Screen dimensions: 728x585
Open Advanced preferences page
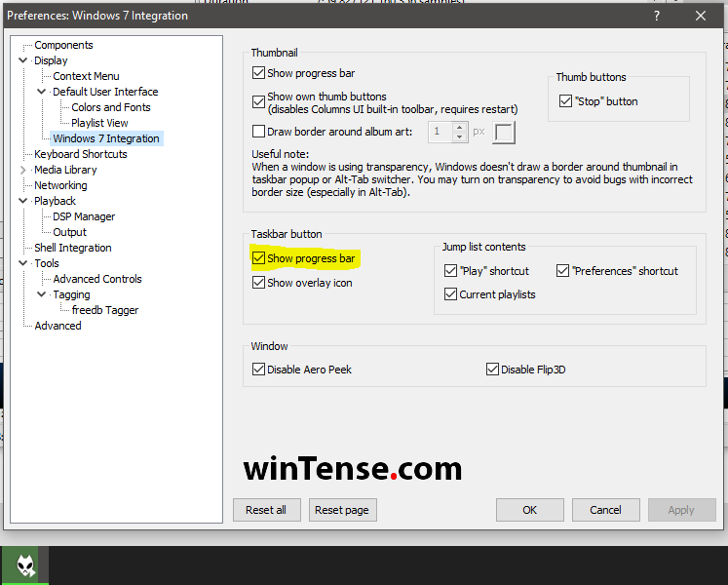coord(57,326)
